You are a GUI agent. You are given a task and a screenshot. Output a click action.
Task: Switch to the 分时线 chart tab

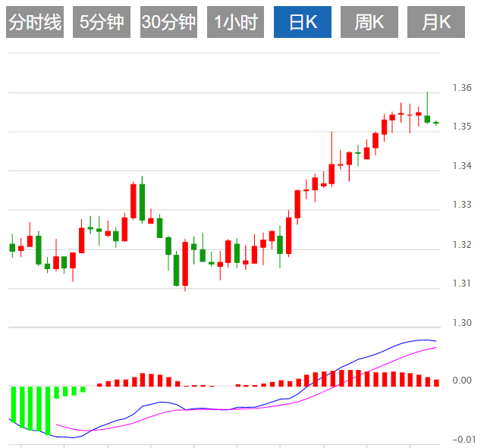click(35, 22)
